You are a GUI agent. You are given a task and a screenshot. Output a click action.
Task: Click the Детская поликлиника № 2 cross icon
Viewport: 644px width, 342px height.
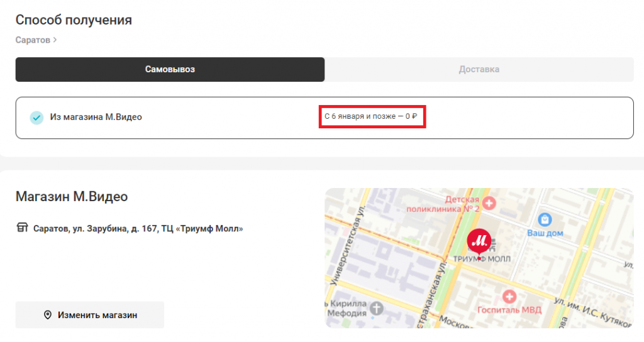pos(489,203)
